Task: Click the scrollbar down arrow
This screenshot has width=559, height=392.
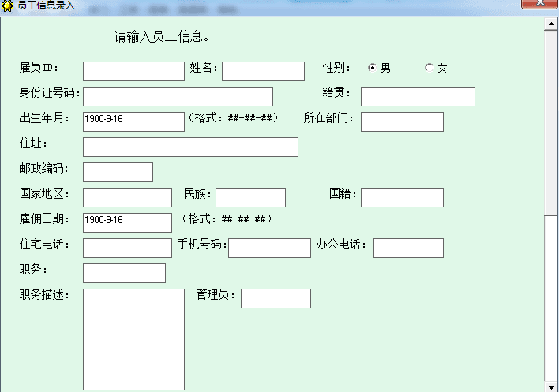Action: pos(551,385)
